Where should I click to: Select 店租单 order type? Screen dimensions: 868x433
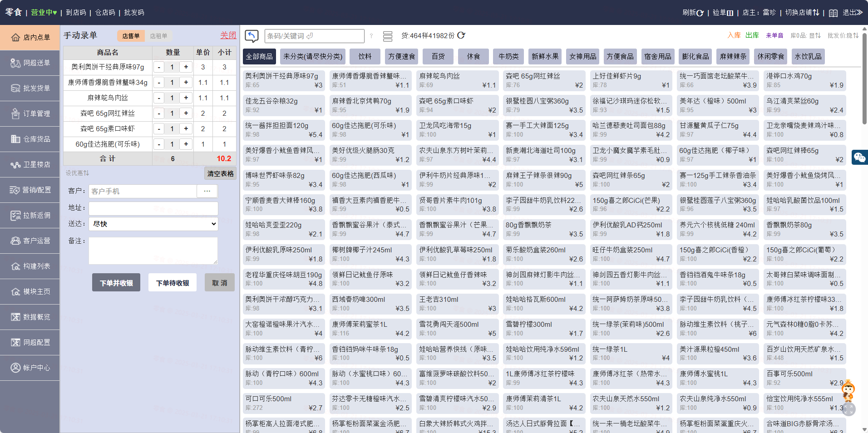[x=158, y=36]
